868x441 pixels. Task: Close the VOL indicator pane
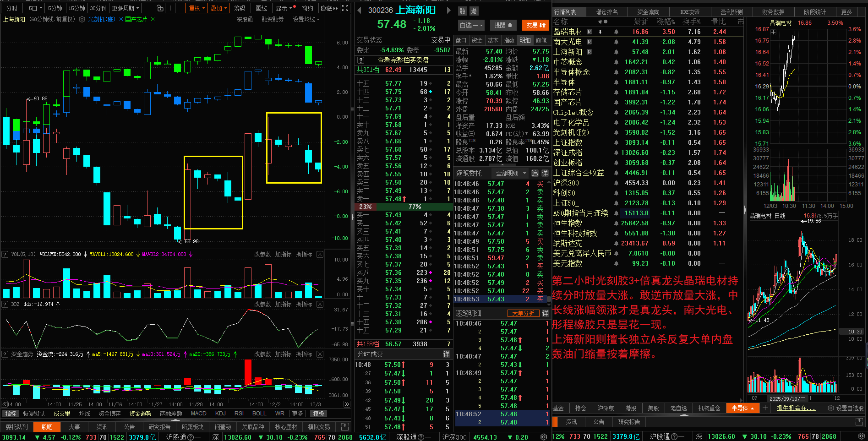(x=320, y=254)
